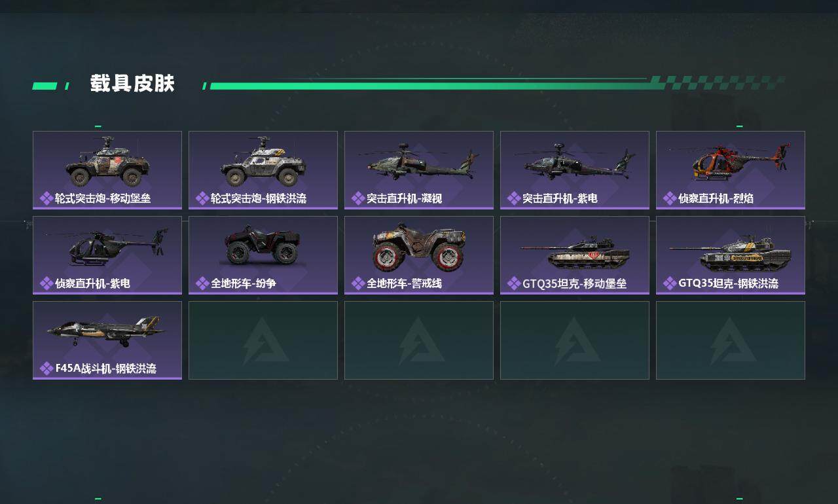
Task: Click the last empty skin slot in third row
Action: pyautogui.click(x=731, y=340)
